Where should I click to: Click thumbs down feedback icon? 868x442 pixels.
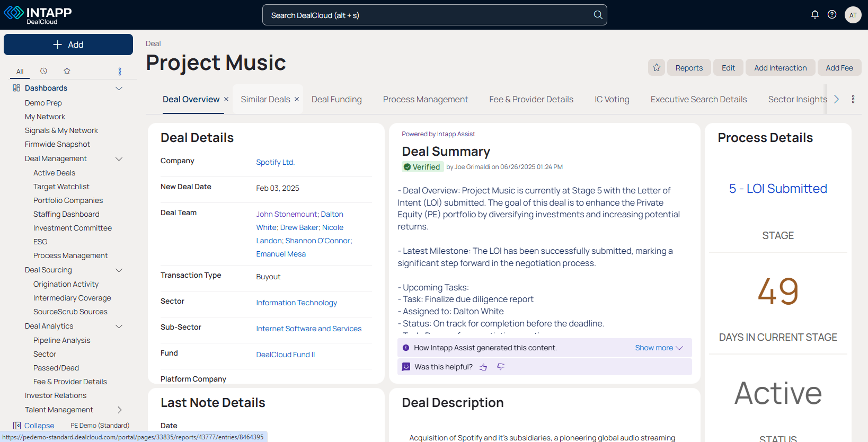pyautogui.click(x=501, y=367)
